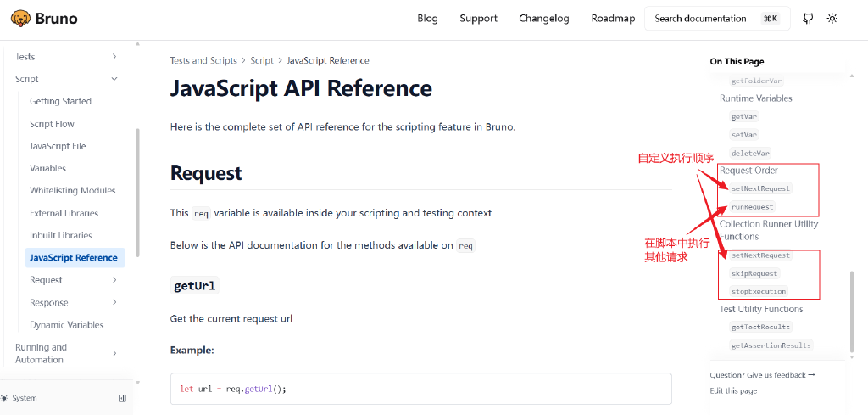Screen dimensions: 868x415
Task: Expand the Response submenu chevron
Action: coord(114,302)
